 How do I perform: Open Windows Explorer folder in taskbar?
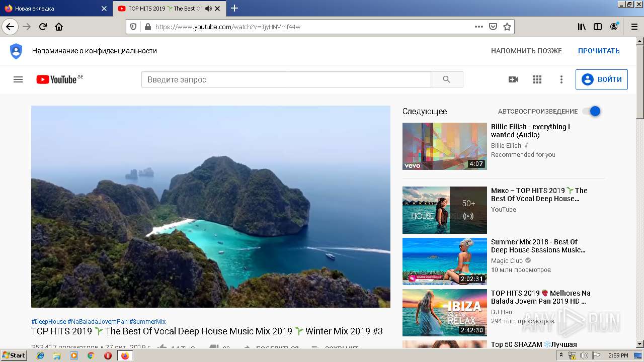(x=57, y=355)
